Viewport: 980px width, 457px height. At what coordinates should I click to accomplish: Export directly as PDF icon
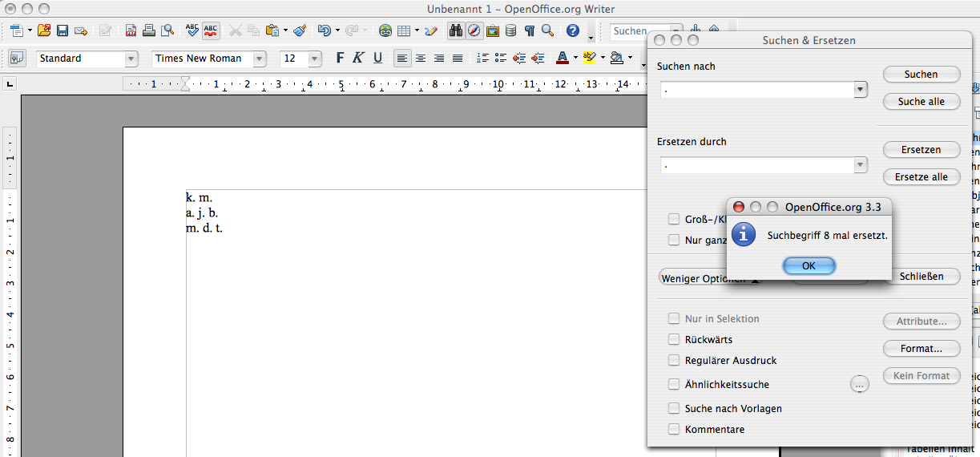(131, 30)
